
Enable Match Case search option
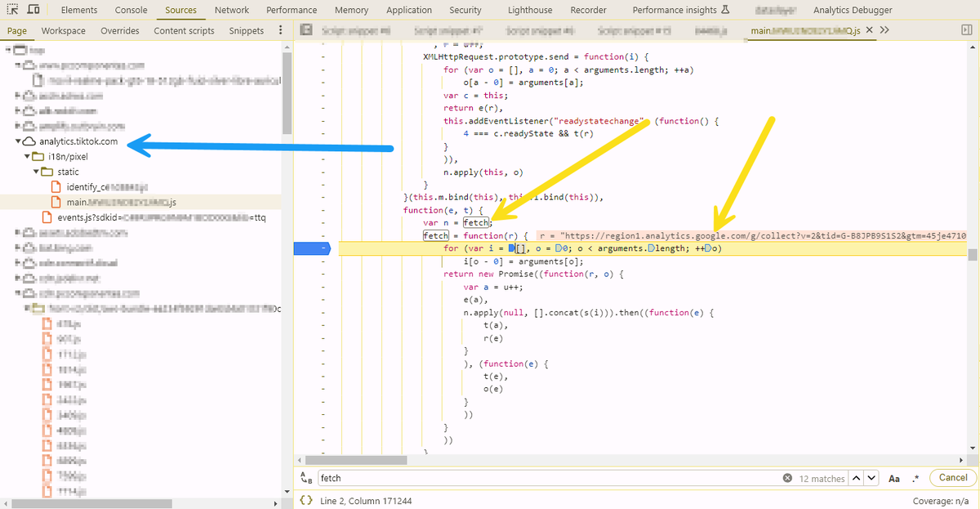tap(894, 478)
